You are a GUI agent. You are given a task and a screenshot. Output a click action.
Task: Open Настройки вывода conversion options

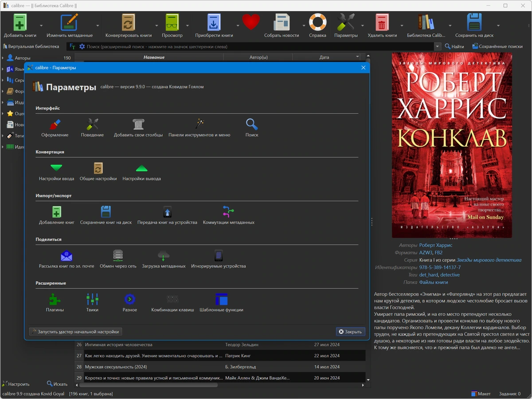(x=141, y=172)
